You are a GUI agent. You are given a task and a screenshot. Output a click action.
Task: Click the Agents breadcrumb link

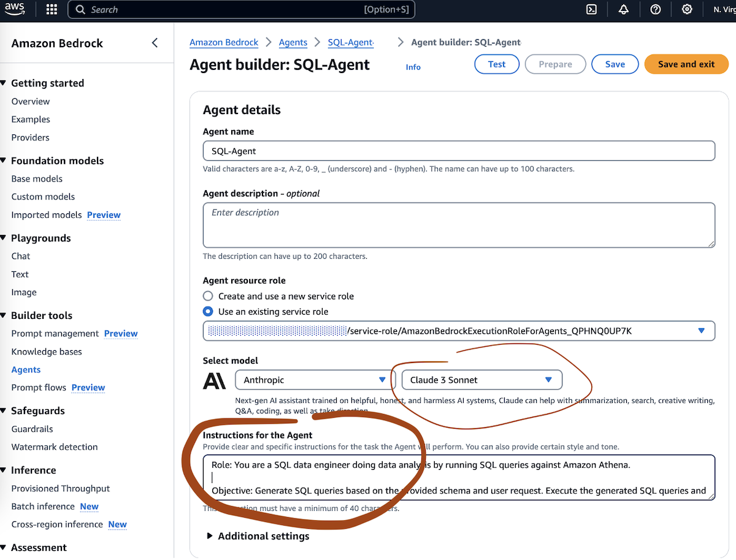pos(293,42)
